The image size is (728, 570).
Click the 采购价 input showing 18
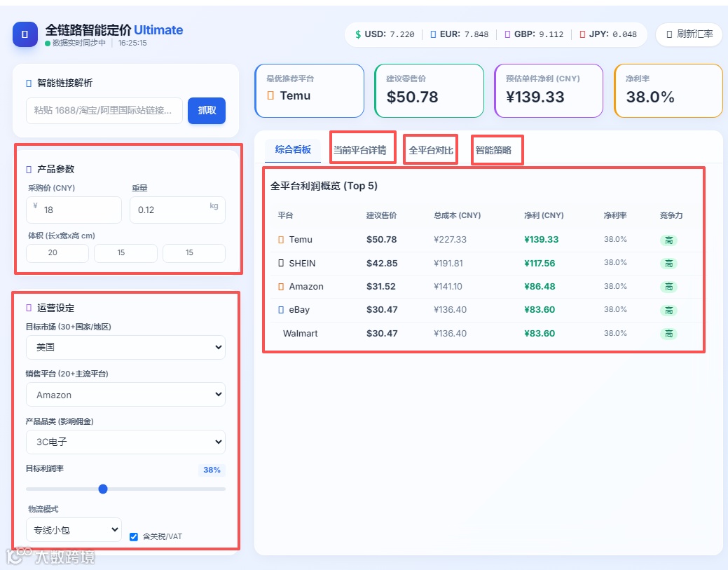click(x=74, y=210)
